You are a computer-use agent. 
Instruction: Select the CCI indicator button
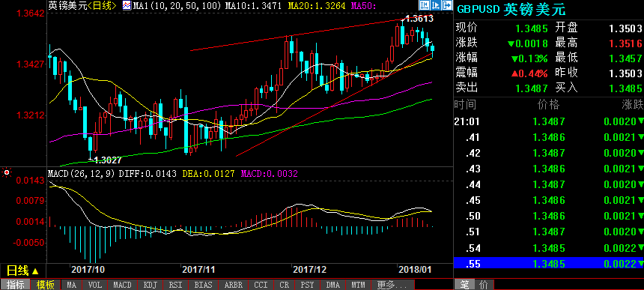261,285
